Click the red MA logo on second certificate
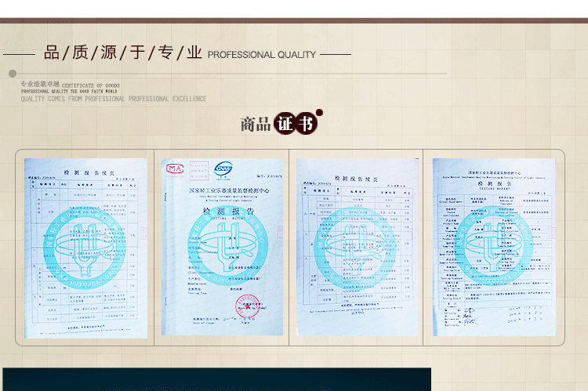588x391 pixels. 175,169
